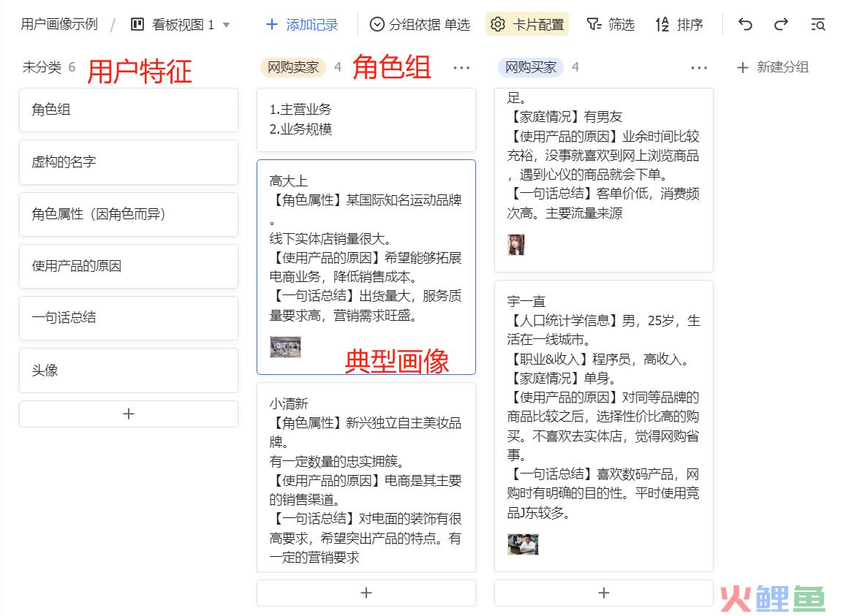This screenshot has width=843, height=616.
Task: Add a card to 未分类 column
Action: [129, 414]
